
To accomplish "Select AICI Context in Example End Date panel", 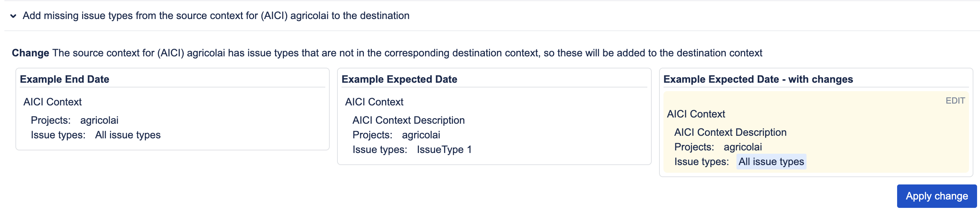I will coord(52,102).
